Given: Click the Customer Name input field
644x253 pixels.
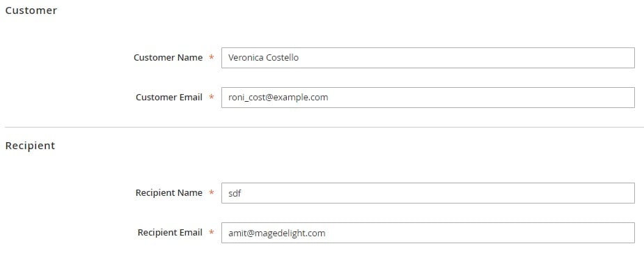Looking at the screenshot, I should point(428,58).
